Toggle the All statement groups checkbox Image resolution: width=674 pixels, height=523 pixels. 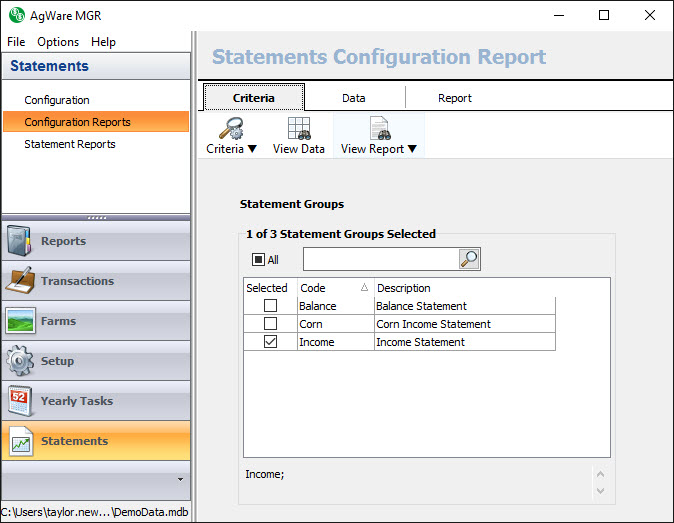(258, 260)
